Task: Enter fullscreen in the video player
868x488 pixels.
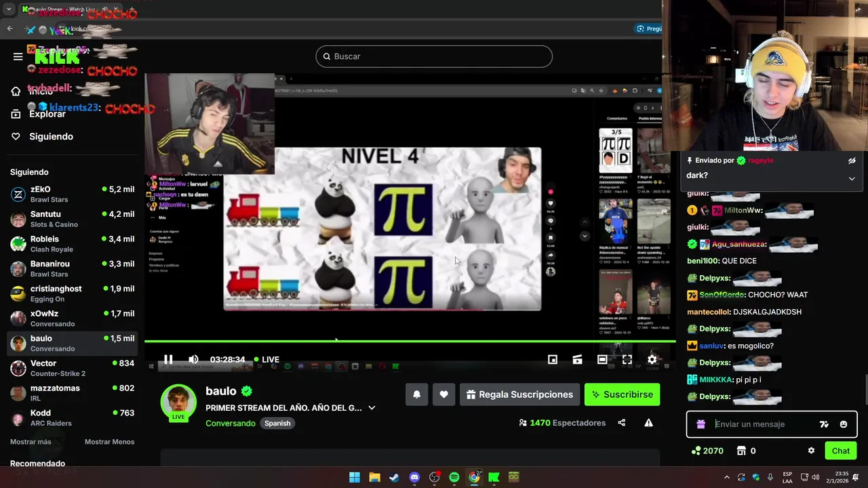Action: coord(627,359)
